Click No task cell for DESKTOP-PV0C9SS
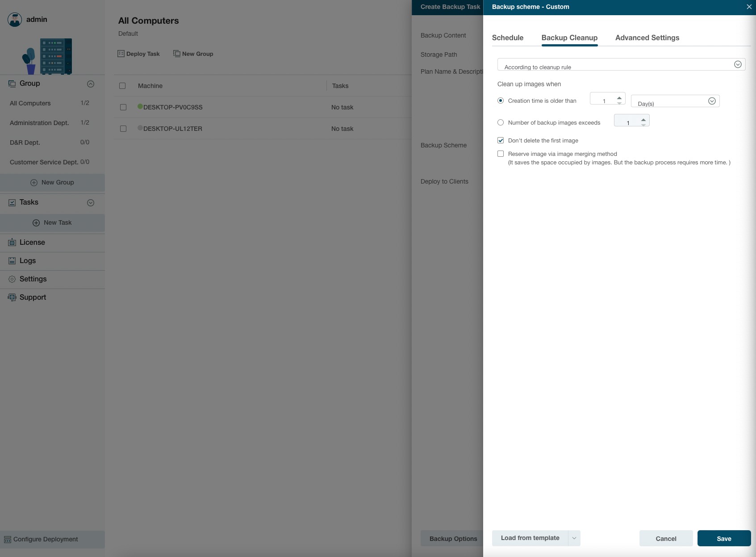The height and width of the screenshot is (557, 756). pos(342,107)
